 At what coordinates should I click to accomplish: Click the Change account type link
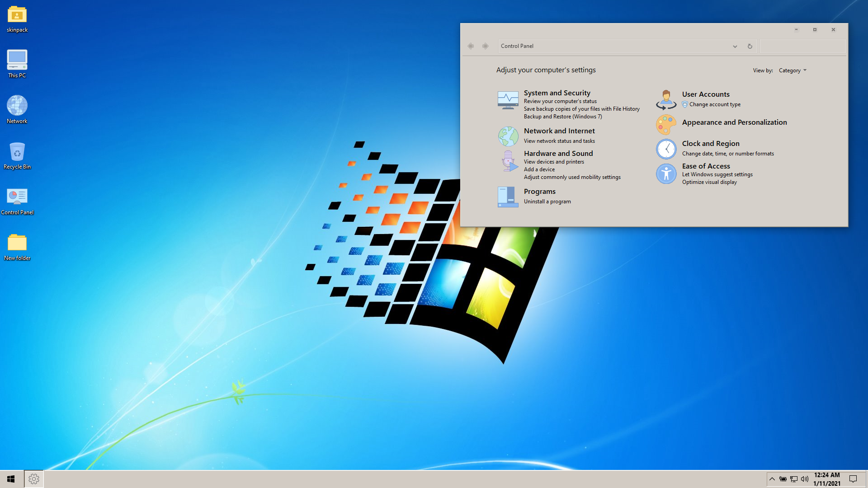715,104
